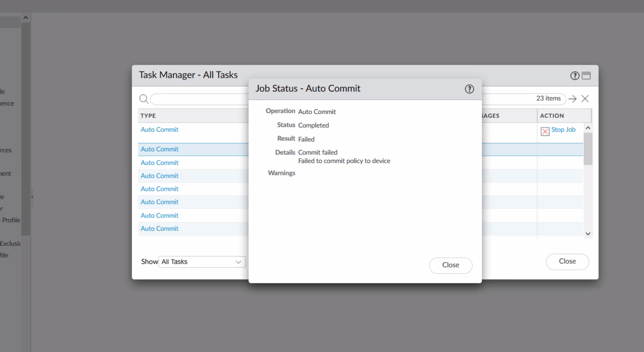Click task list scroll down arrow
The image size is (644, 352).
tap(588, 234)
